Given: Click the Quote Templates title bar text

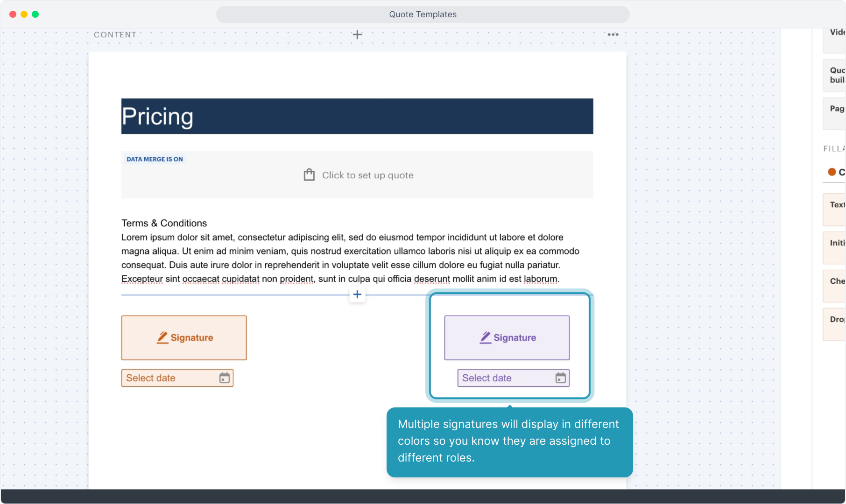Looking at the screenshot, I should coord(423,14).
